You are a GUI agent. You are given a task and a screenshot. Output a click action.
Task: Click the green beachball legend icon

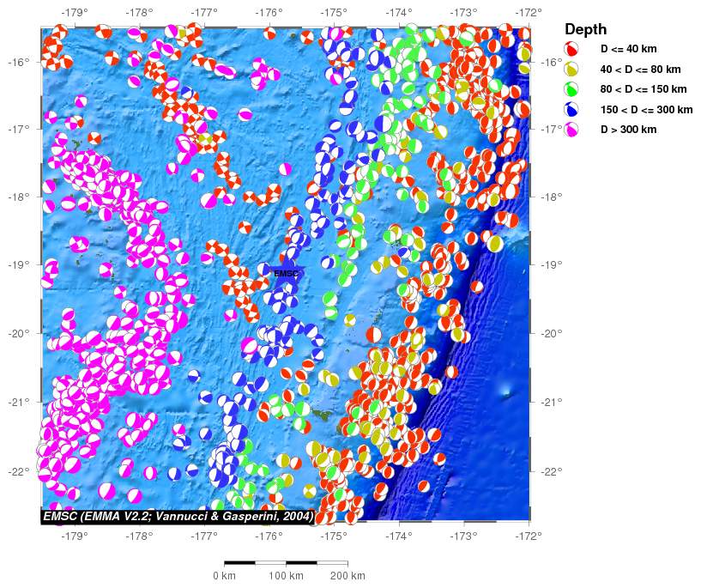coord(571,89)
